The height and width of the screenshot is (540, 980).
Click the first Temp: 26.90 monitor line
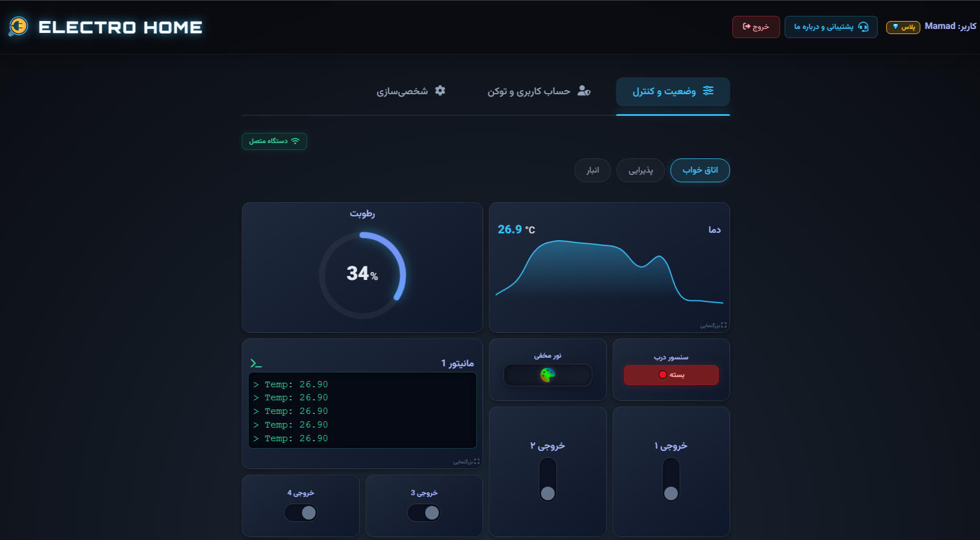(x=291, y=384)
